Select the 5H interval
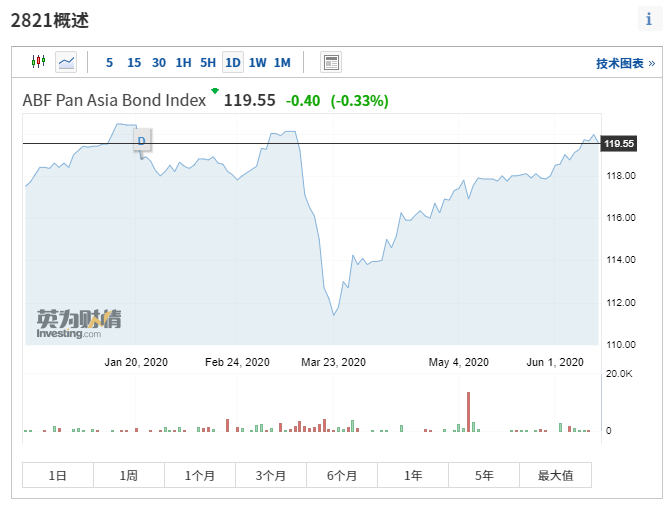This screenshot has height=507, width=672. click(207, 62)
